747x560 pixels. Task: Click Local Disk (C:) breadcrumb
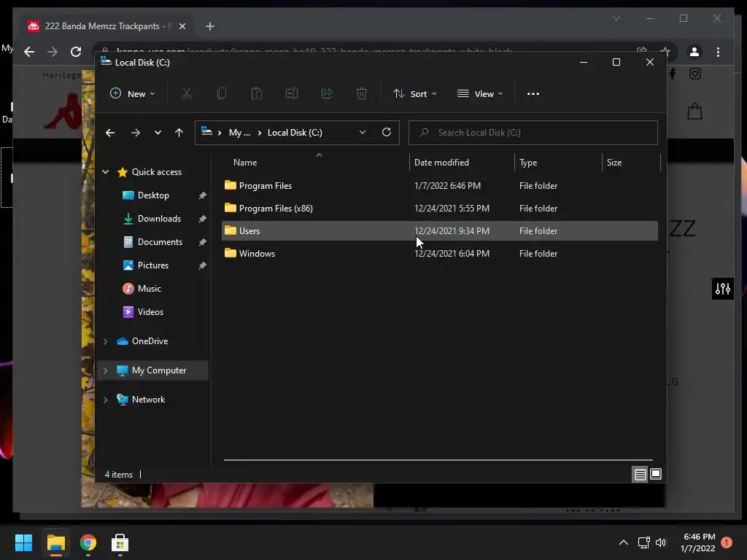(295, 133)
